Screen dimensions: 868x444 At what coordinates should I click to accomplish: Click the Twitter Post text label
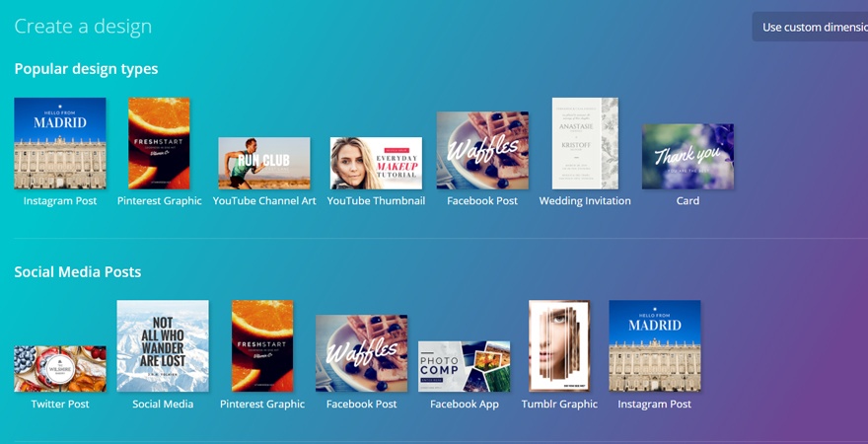coord(60,405)
